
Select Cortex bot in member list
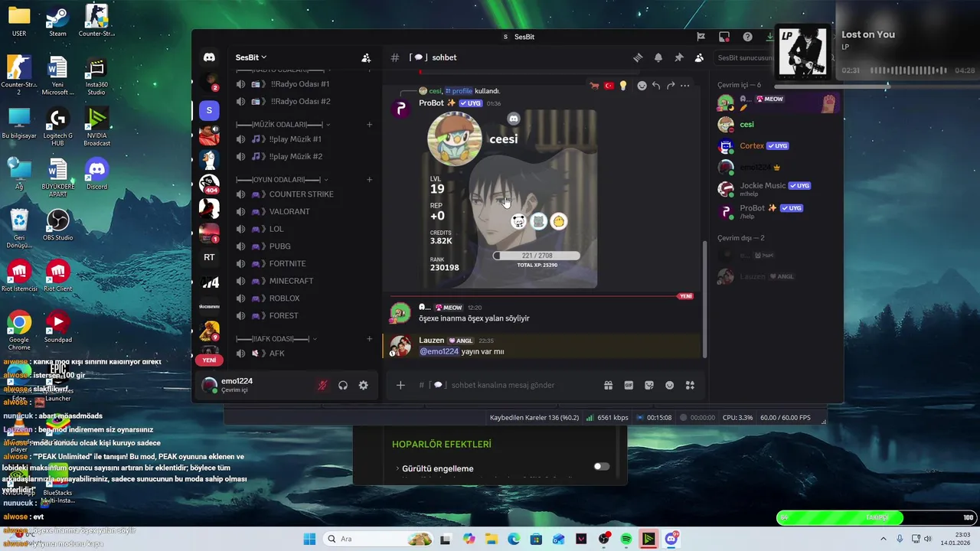[777, 146]
